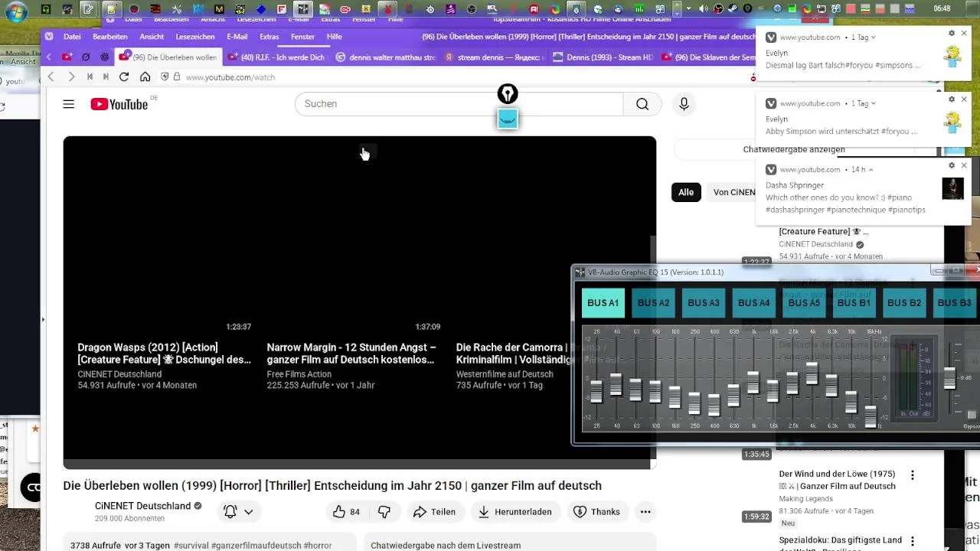Screen dimensions: 980x551
Task: Open the Steam icon in the system tray
Action: point(733,9)
